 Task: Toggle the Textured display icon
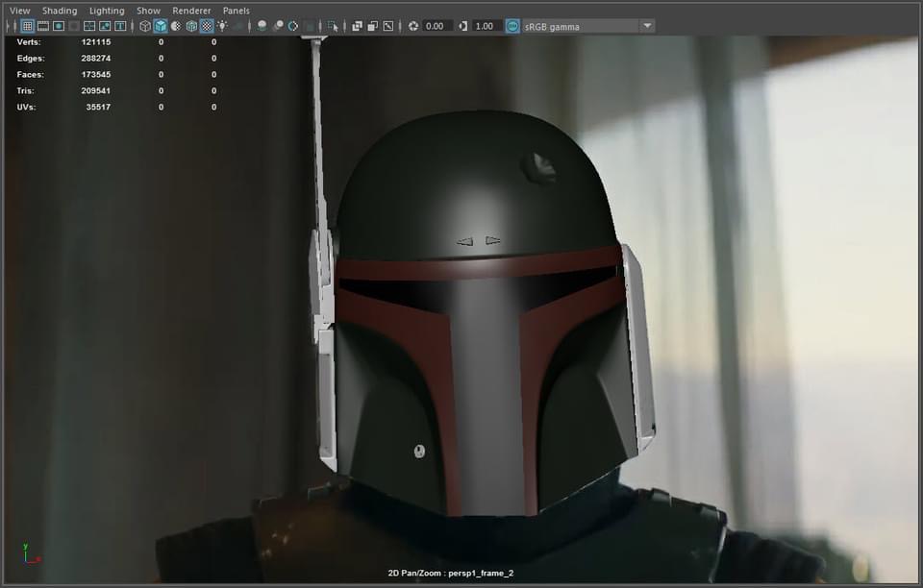[207, 26]
